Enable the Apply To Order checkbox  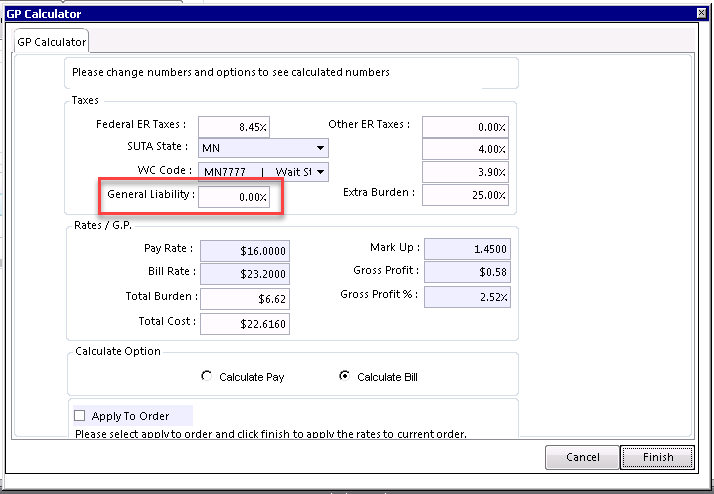pos(80,416)
